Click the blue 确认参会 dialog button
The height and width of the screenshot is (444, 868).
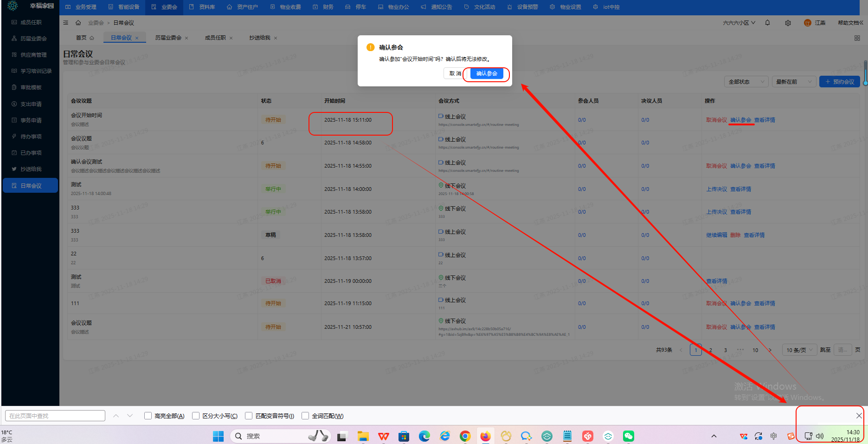point(486,73)
